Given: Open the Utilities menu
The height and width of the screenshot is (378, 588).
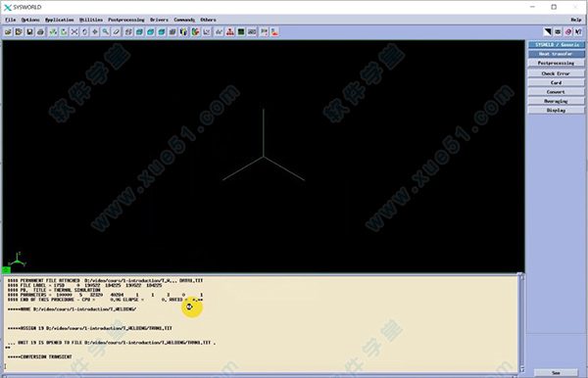Looking at the screenshot, I should click(x=91, y=20).
